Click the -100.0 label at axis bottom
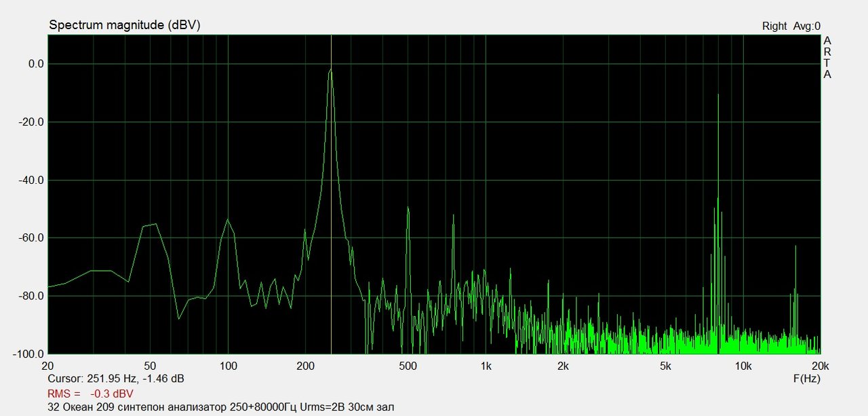The height and width of the screenshot is (416, 868). 28,354
